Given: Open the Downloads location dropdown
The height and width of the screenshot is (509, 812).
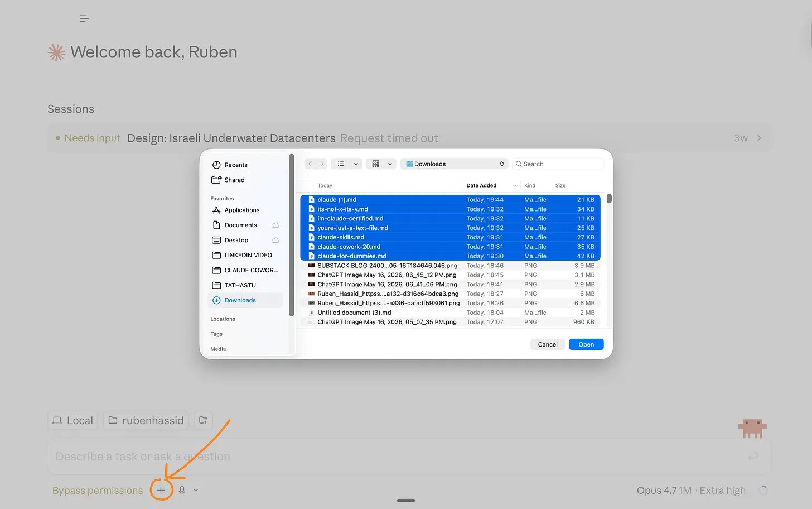Looking at the screenshot, I should (x=454, y=164).
